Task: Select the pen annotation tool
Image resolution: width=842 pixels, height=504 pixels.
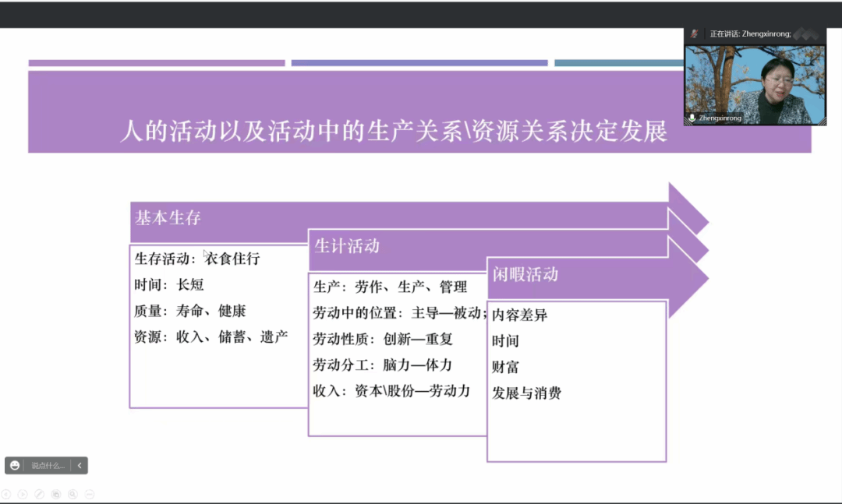Action: pyautogui.click(x=39, y=494)
